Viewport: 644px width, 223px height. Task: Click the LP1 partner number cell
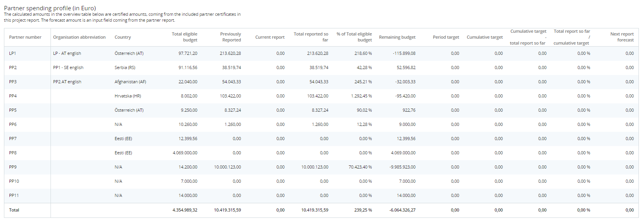coord(13,53)
